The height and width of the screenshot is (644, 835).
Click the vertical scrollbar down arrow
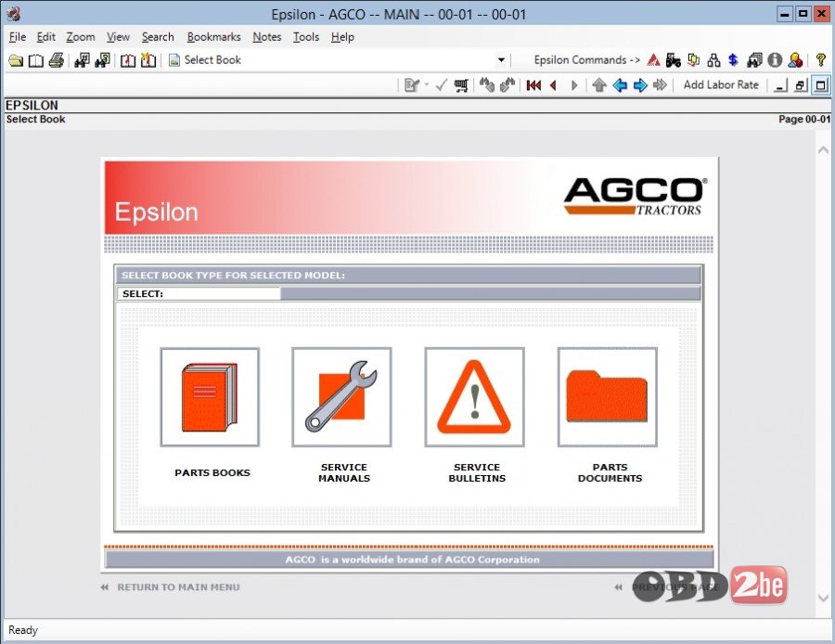click(823, 599)
